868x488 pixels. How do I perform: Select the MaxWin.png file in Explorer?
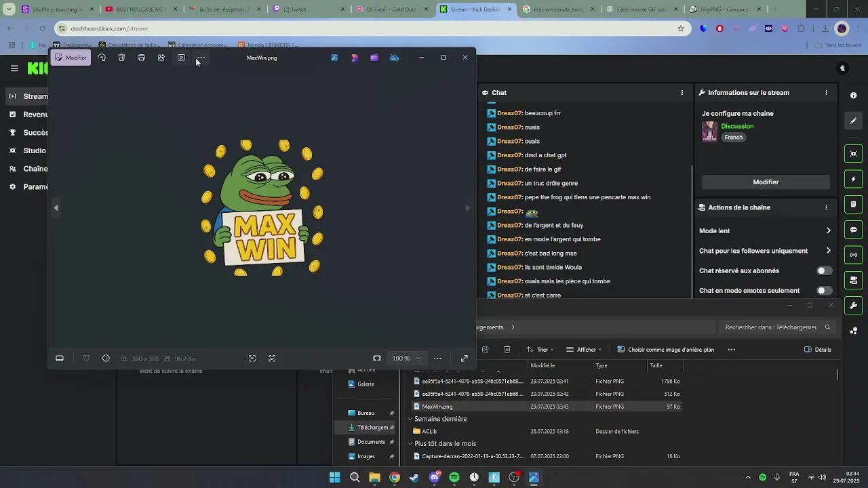tap(546, 407)
